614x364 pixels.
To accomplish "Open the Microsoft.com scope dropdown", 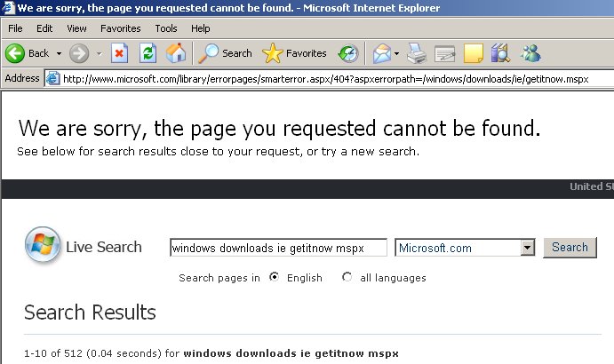I will (x=466, y=248).
